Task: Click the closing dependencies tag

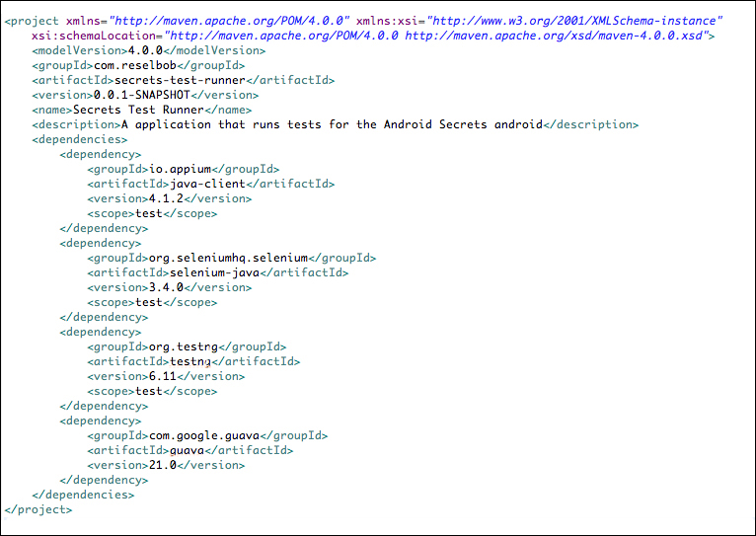Action: tap(83, 495)
